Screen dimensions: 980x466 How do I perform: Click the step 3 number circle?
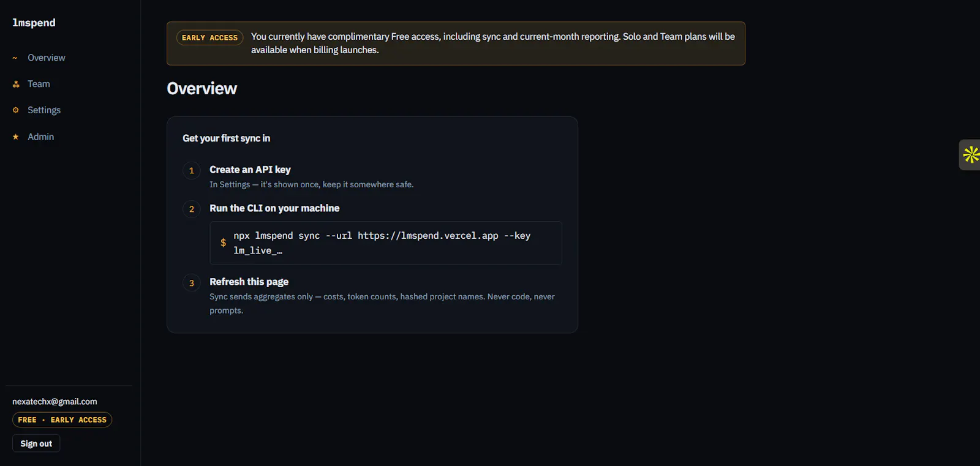(192, 283)
